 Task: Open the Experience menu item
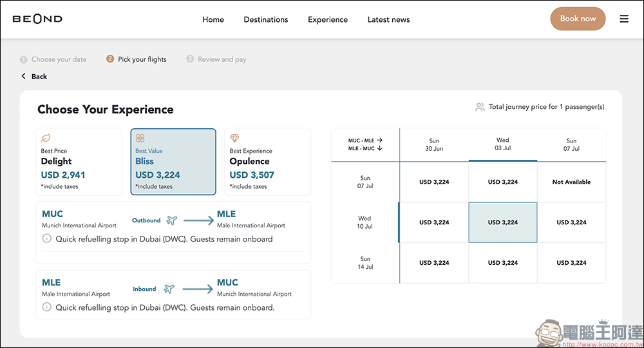click(328, 19)
